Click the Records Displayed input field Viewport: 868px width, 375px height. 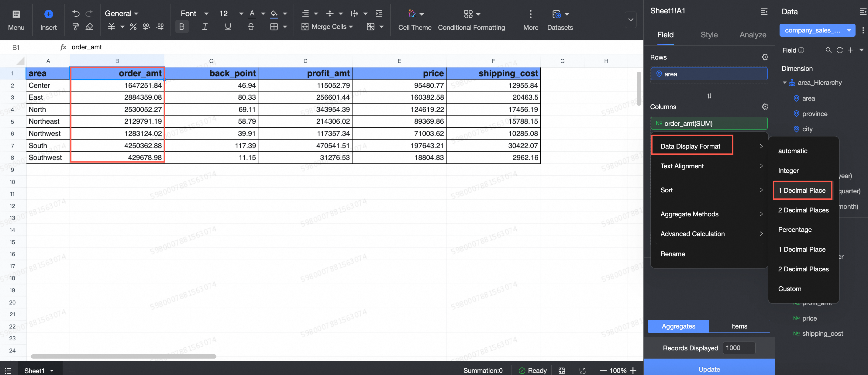(739, 348)
